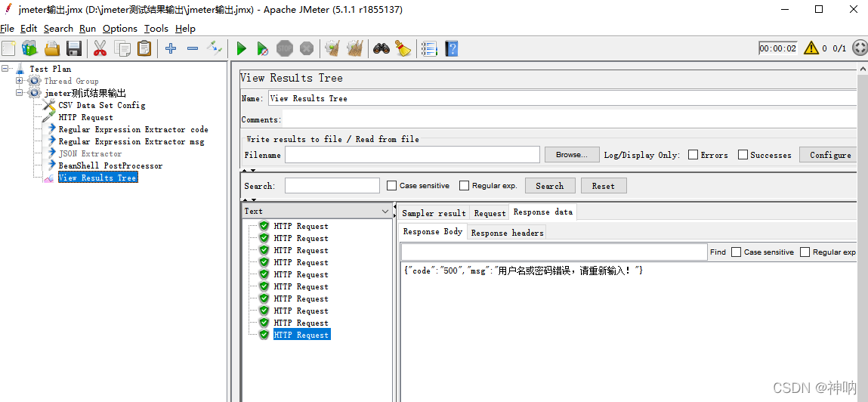Enable Regular exp. for Search field
The width and height of the screenshot is (868, 402).
coord(465,185)
